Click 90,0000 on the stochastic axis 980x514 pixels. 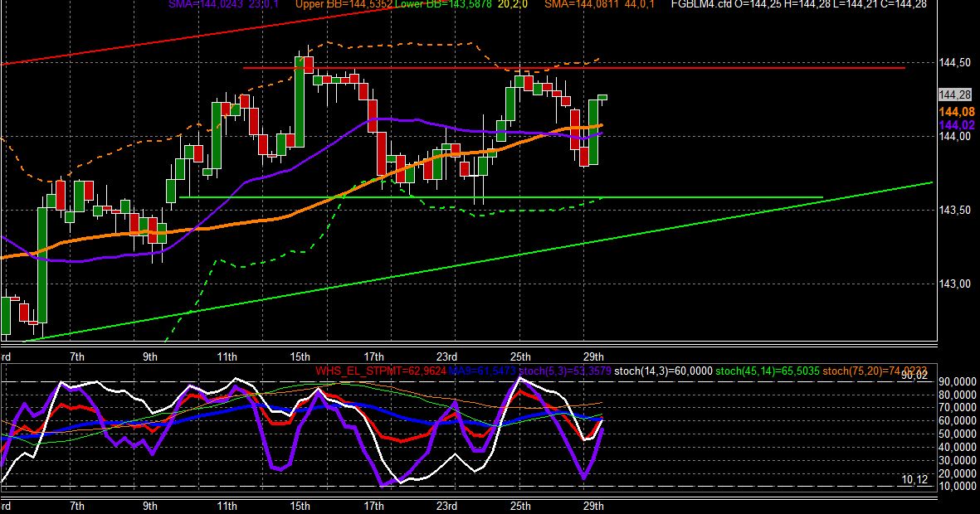point(958,381)
